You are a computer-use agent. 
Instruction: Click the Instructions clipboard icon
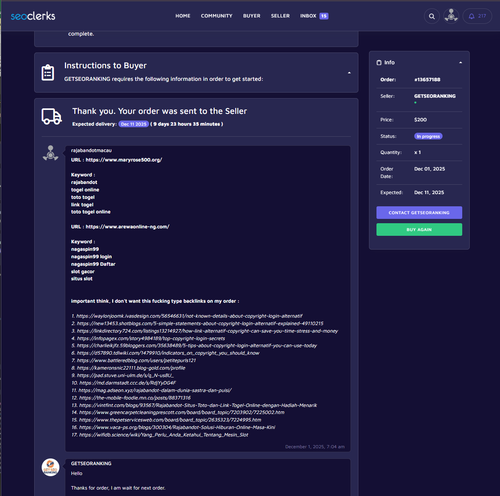pos(48,72)
